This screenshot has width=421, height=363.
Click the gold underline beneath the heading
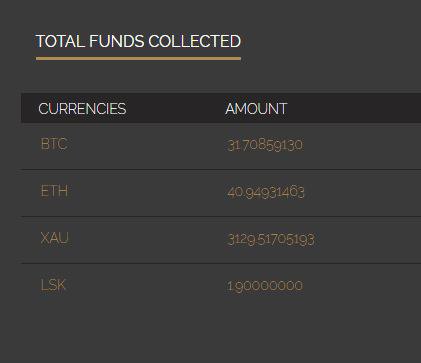tap(138, 59)
